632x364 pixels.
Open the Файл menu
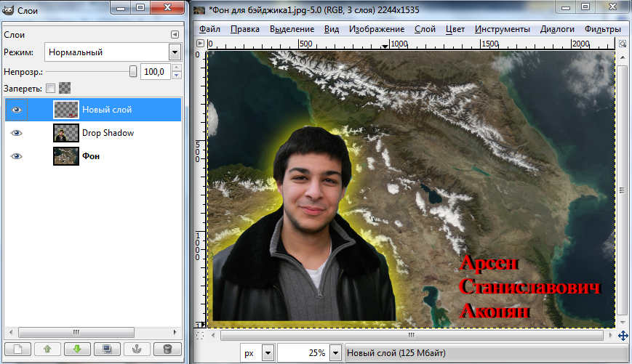click(209, 29)
